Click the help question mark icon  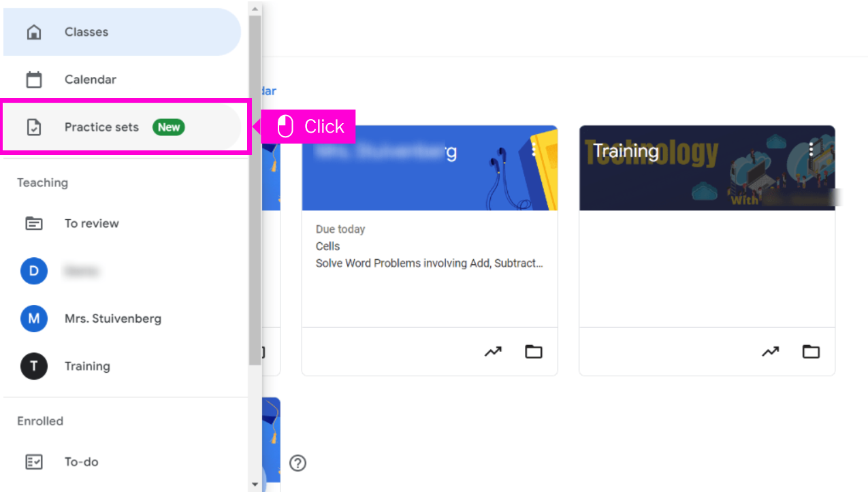coord(298,463)
